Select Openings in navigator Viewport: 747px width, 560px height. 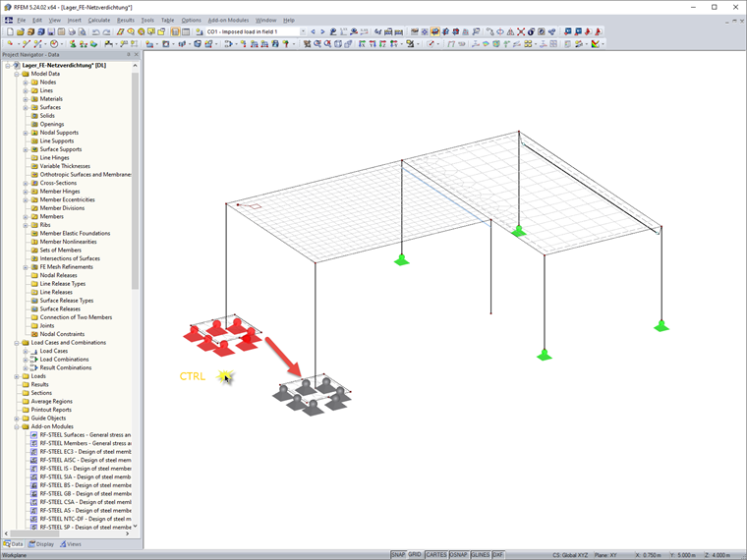(51, 125)
